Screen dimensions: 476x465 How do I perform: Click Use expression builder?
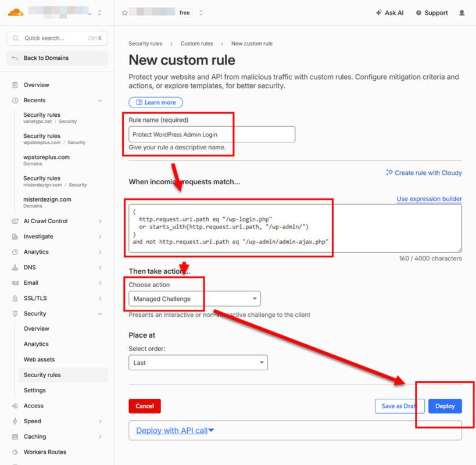coord(430,199)
